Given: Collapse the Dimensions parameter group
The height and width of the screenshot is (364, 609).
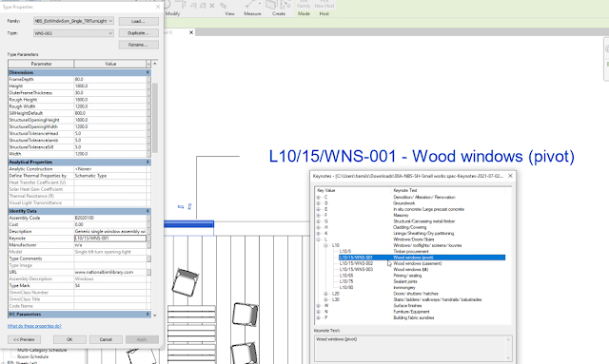Looking at the screenshot, I should pos(147,72).
